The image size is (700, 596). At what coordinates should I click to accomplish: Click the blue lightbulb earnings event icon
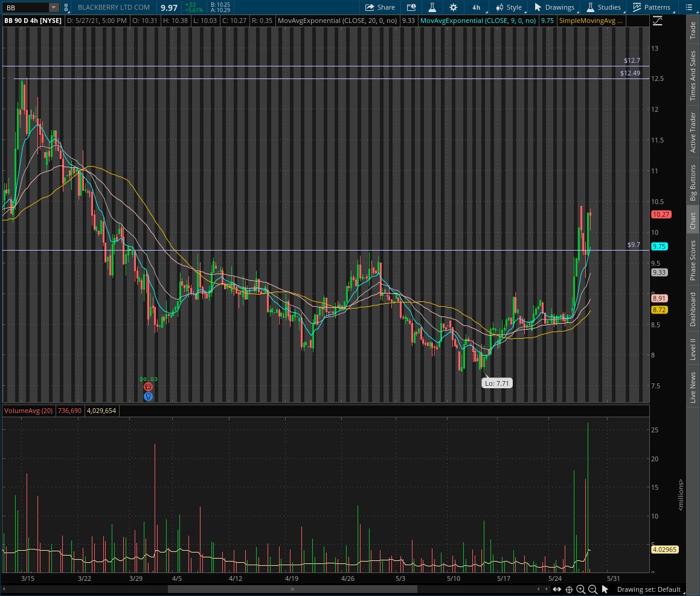148,397
